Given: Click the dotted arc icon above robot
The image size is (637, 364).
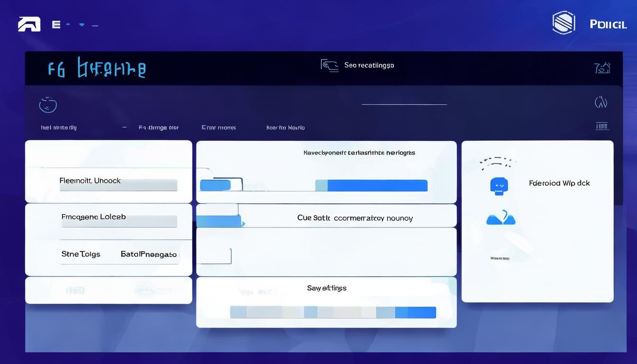Looking at the screenshot, I should 495,163.
